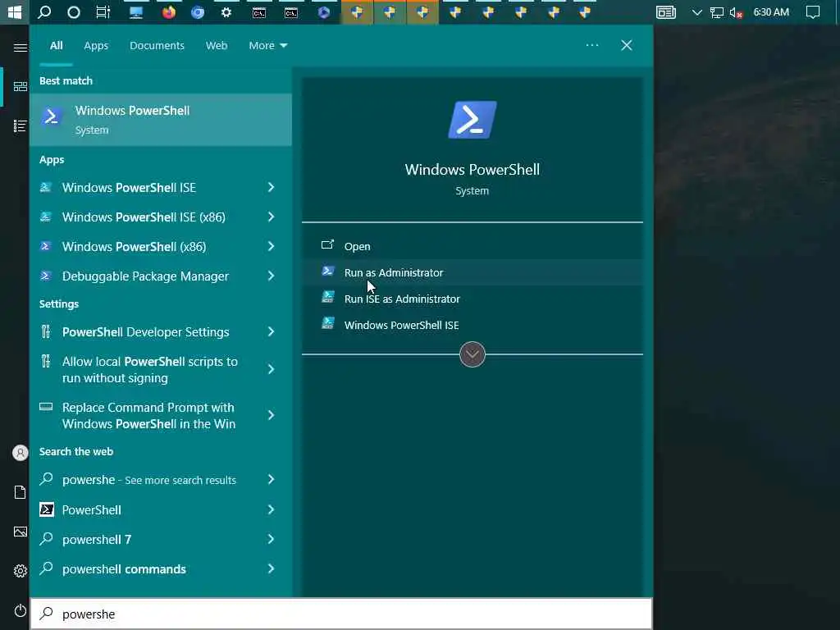This screenshot has width=840, height=630.
Task: Open Task View from the taskbar
Action: (x=103, y=11)
